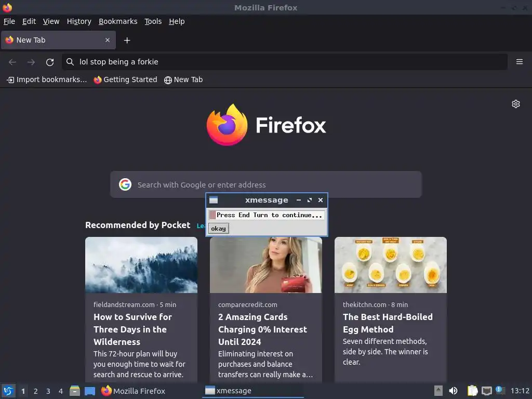Screen dimensions: 532x399
Task: Open the New Tab bookmark
Action: (183, 79)
